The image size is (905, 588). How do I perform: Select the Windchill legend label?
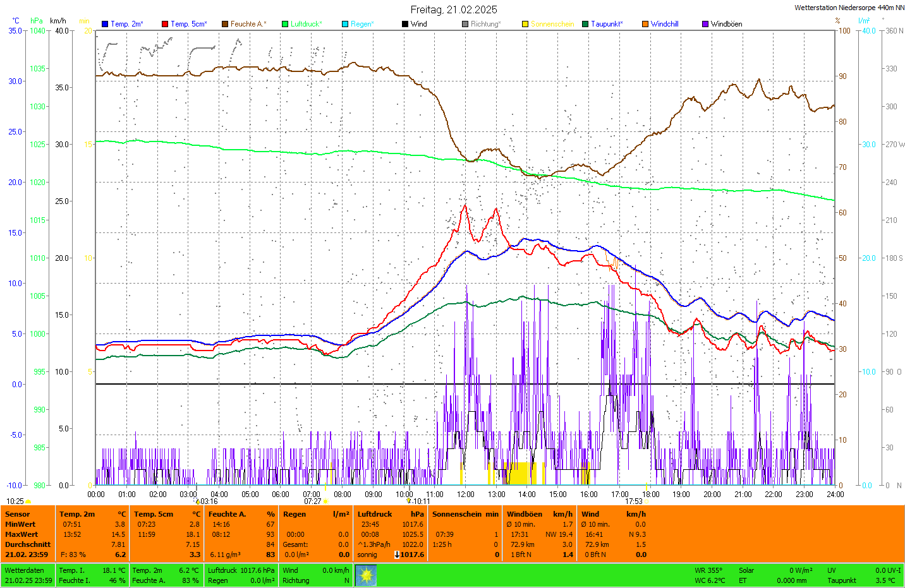tap(664, 24)
